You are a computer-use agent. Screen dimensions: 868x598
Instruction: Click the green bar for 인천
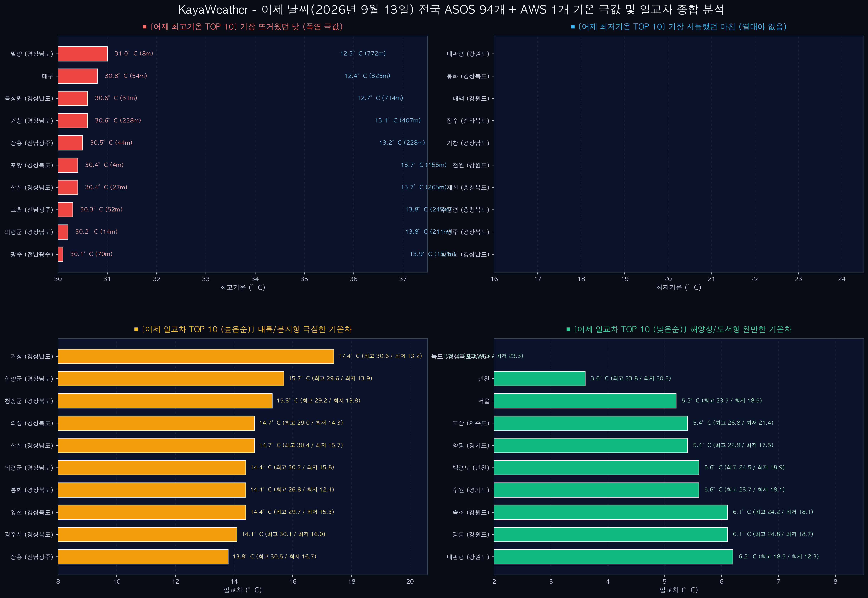click(x=539, y=379)
